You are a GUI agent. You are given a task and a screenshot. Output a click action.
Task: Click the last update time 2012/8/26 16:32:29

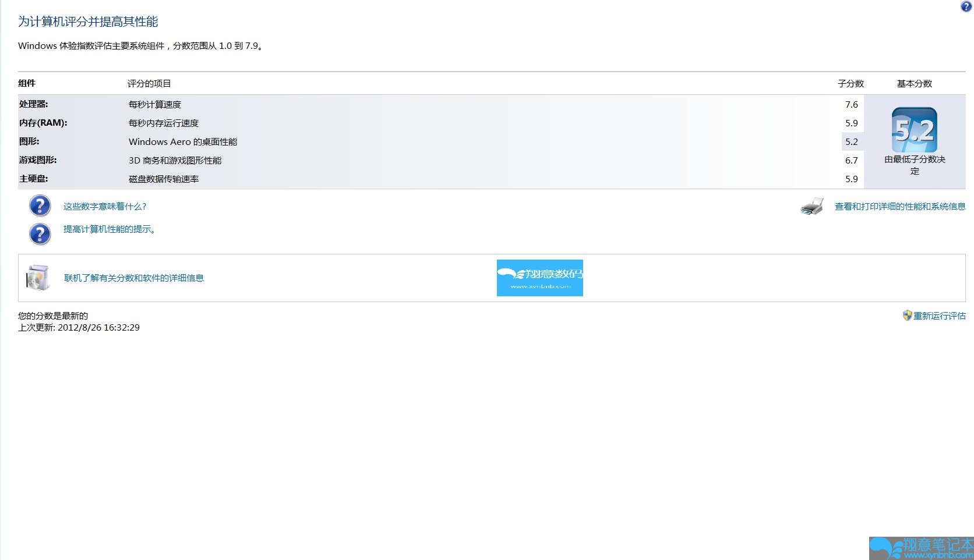[x=98, y=327]
